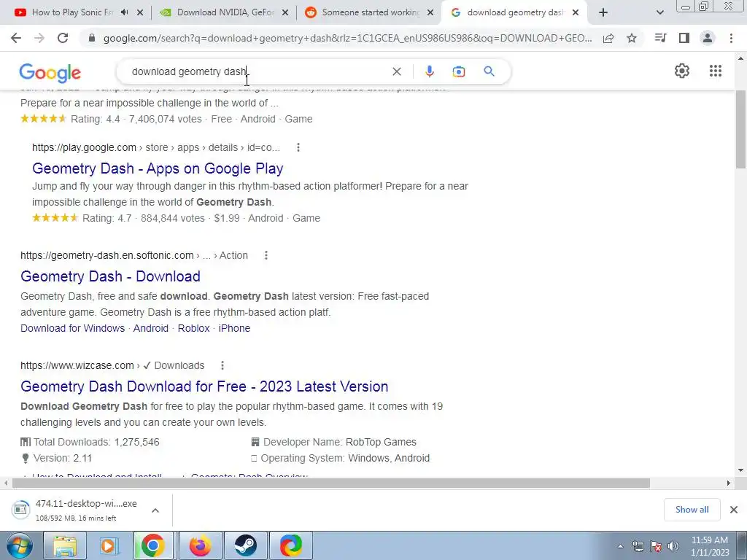Open Geometry Dash - Apps on Google Play
This screenshot has width=747, height=560.
tap(158, 168)
